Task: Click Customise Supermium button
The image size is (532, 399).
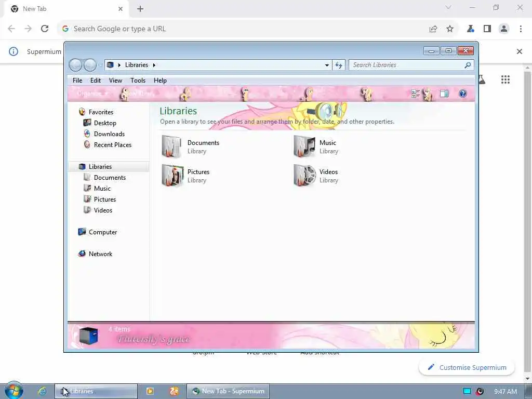Action: 467,367
